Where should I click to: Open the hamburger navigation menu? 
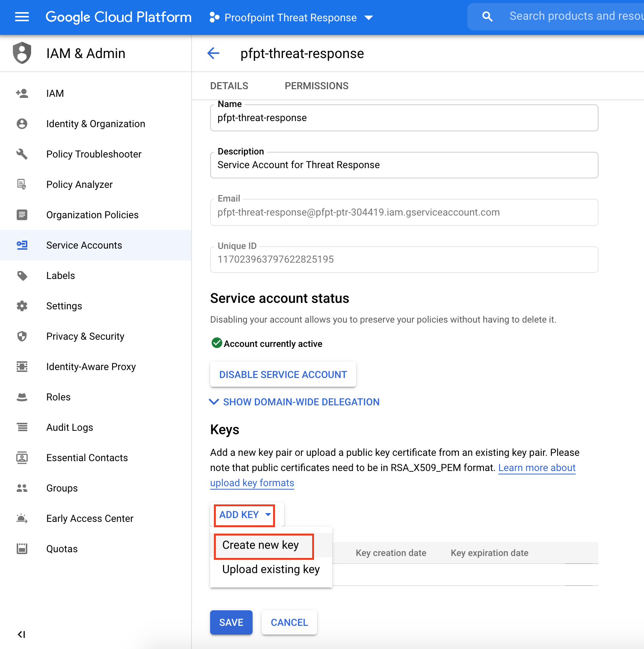point(22,17)
